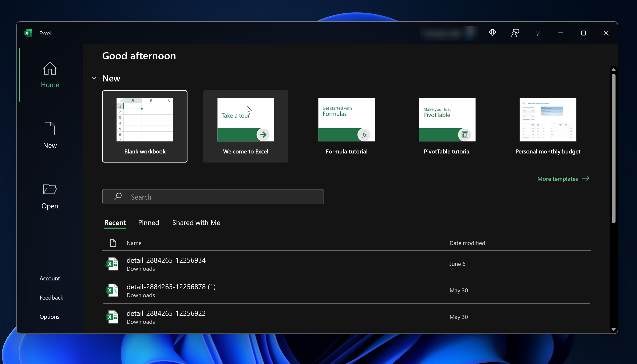637x364 pixels.
Task: Open the Home section in the sidebar
Action: coord(50,75)
